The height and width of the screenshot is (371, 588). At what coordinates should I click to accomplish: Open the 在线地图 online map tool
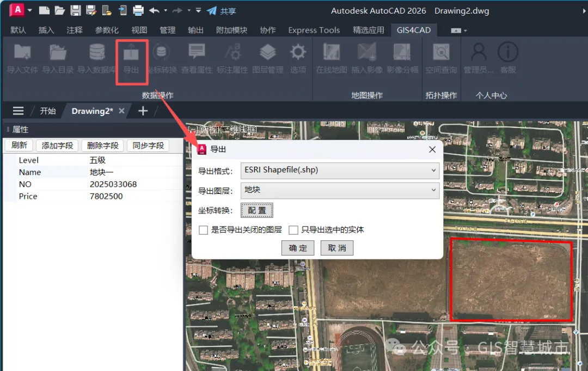[332, 58]
